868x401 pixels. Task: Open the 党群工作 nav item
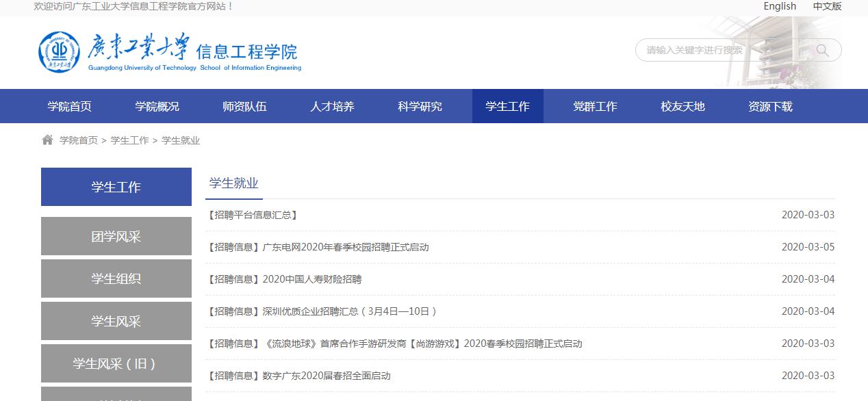[x=595, y=106]
